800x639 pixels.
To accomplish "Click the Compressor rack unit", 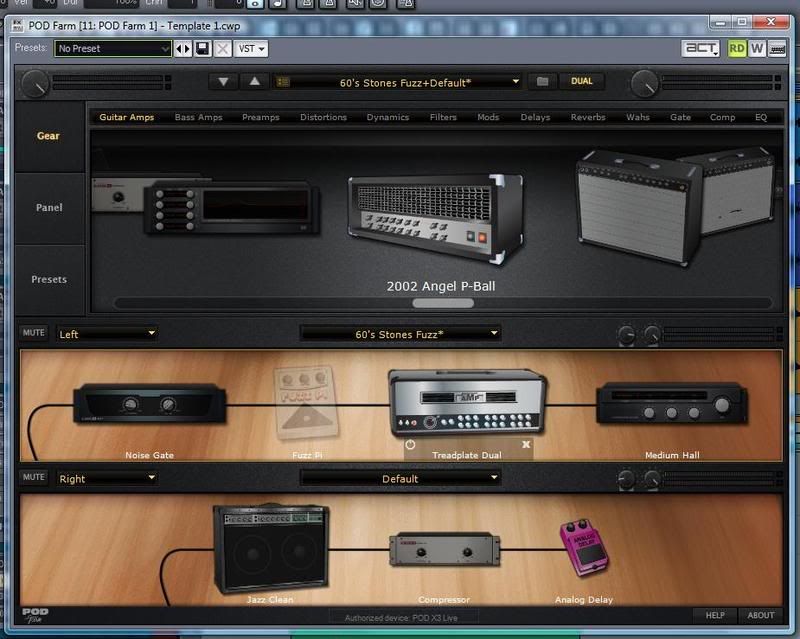I will [x=444, y=549].
